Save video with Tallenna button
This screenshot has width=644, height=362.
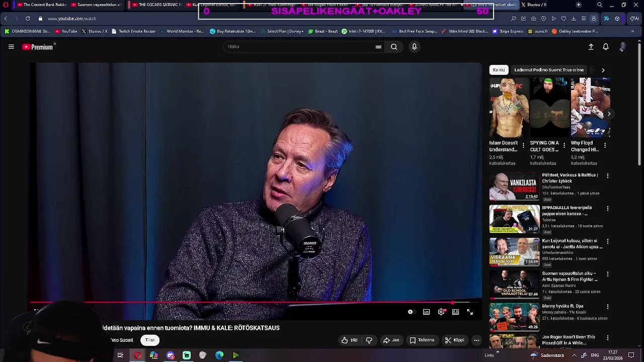coord(422,340)
